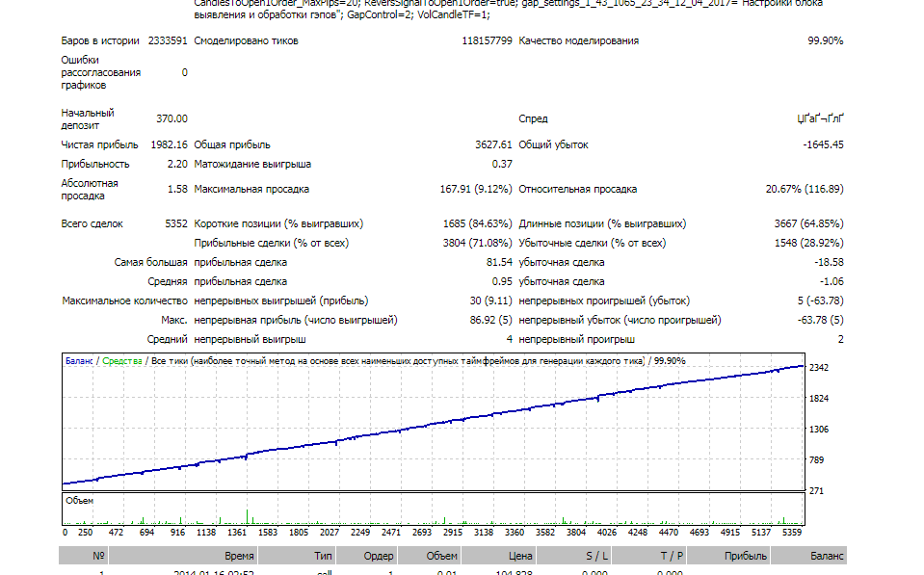Click the 271 balance axis label

tap(816, 490)
